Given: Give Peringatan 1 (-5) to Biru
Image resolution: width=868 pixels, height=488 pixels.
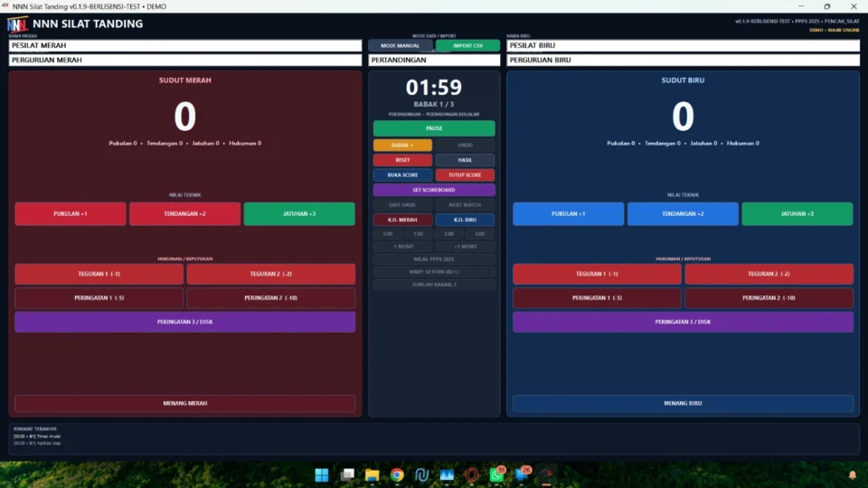Looking at the screenshot, I should click(x=597, y=297).
